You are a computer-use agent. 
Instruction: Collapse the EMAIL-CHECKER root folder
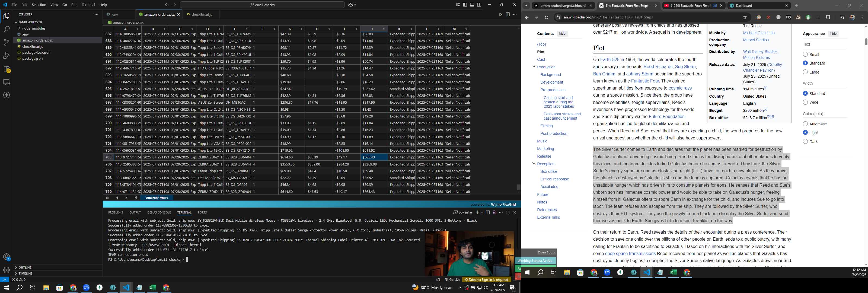[16, 22]
